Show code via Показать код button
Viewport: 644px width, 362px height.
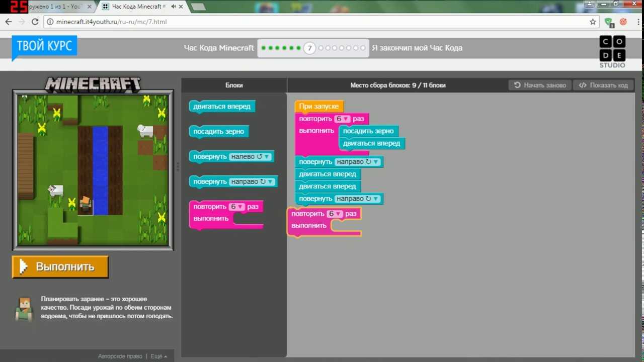click(x=603, y=85)
